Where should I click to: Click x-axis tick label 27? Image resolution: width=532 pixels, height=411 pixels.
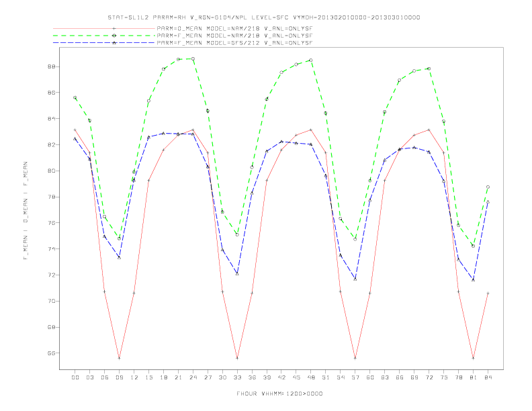point(208,377)
